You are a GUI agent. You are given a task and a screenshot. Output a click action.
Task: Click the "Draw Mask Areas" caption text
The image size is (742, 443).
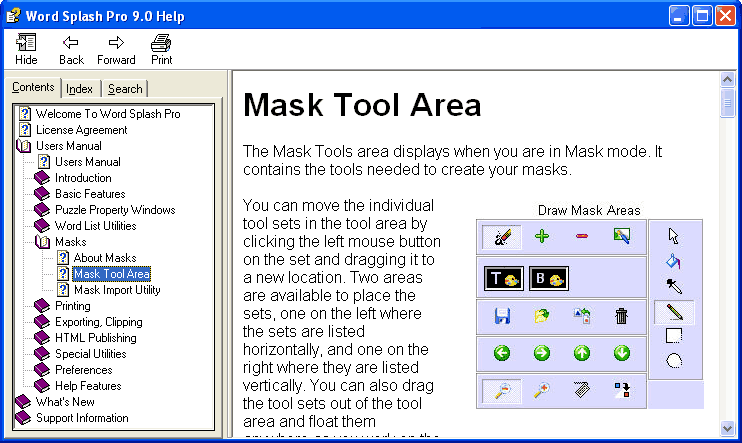(589, 210)
